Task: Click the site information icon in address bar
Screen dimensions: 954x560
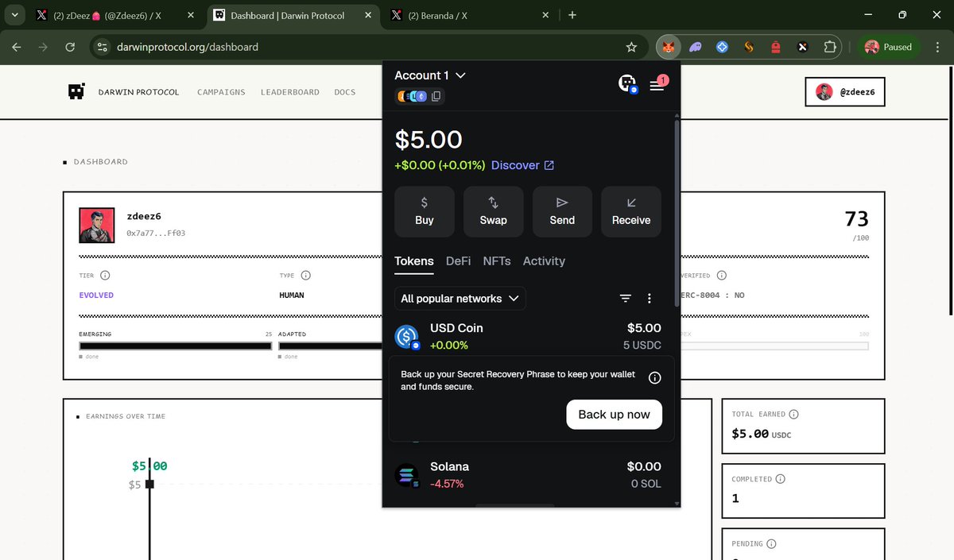Action: 102,47
